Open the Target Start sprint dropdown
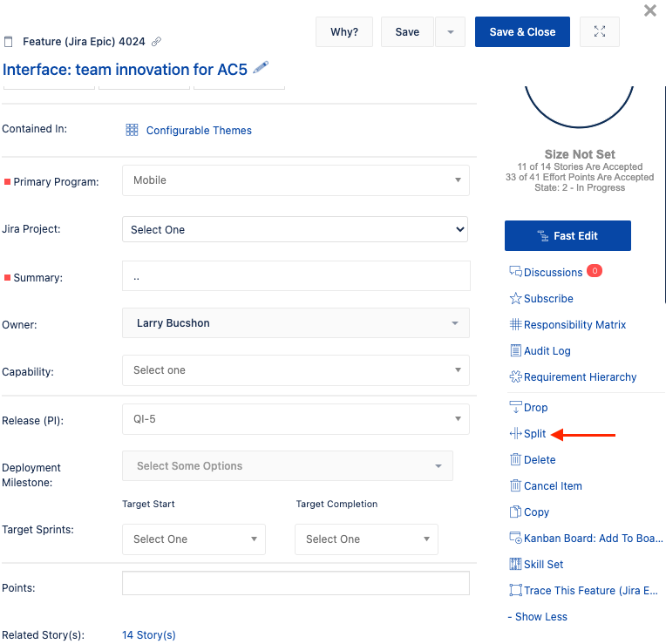Viewport: 666px width, 644px height. click(194, 539)
